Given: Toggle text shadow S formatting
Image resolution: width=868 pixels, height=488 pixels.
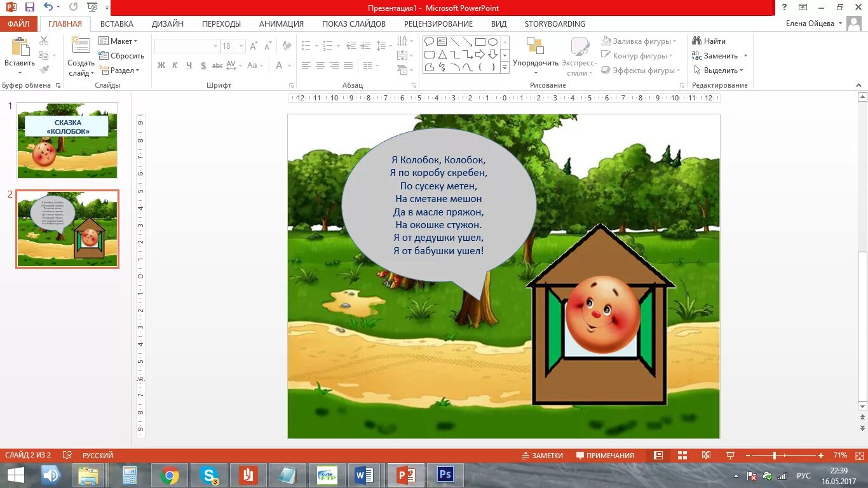Looking at the screenshot, I should (203, 65).
